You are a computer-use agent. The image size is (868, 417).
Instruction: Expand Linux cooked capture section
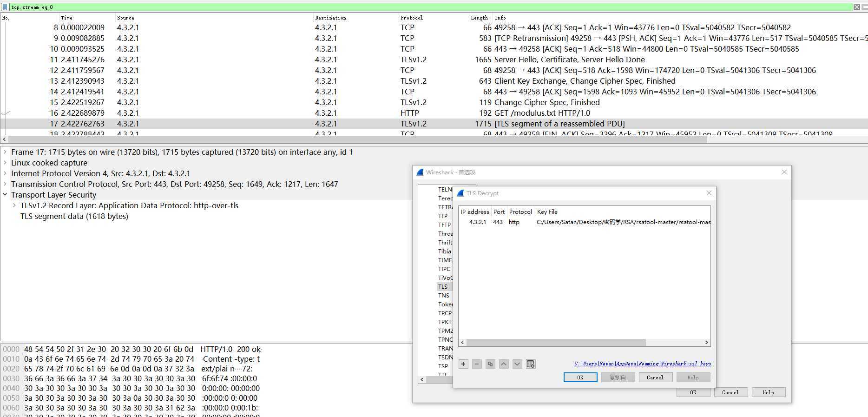click(5, 163)
